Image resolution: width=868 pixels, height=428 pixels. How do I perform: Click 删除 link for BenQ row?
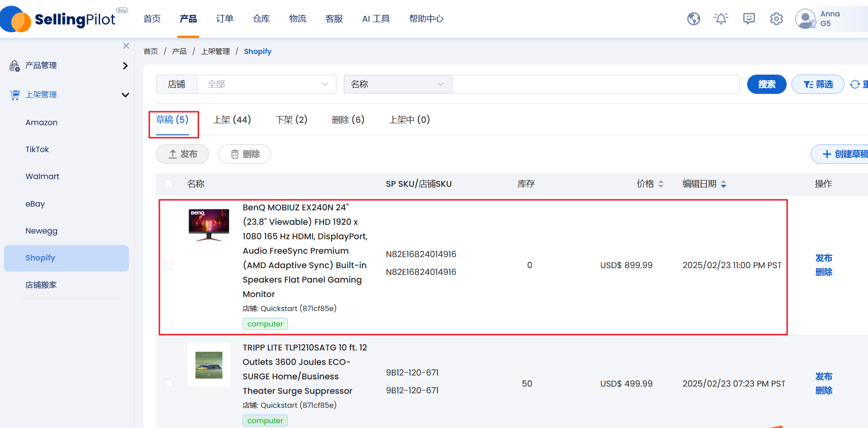coord(824,272)
